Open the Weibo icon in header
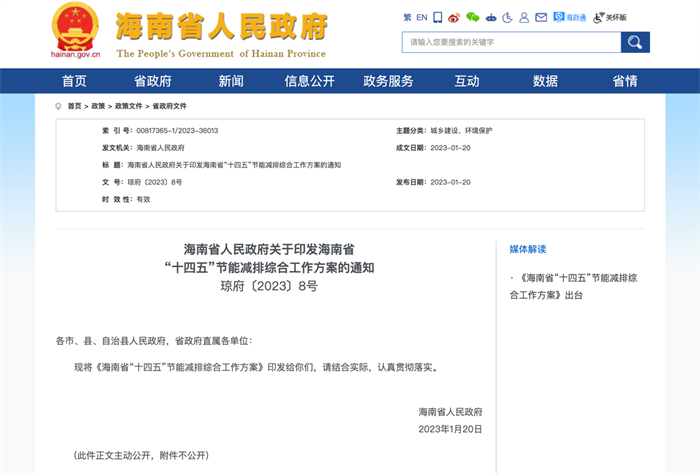This screenshot has width=700, height=474. point(454,17)
